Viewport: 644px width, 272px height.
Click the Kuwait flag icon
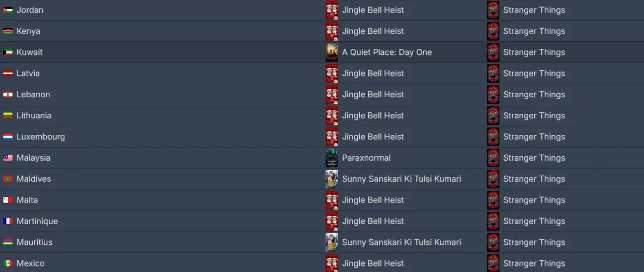[x=8, y=52]
